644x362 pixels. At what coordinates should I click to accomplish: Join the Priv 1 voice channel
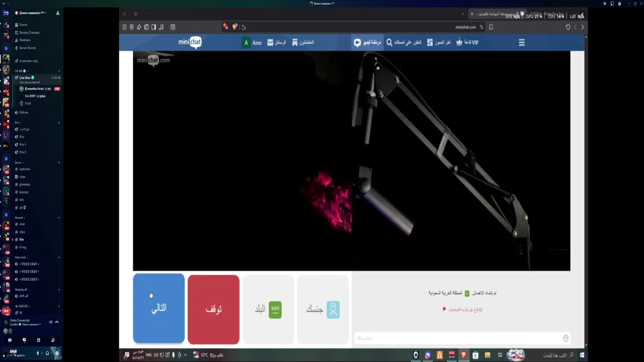click(23, 145)
